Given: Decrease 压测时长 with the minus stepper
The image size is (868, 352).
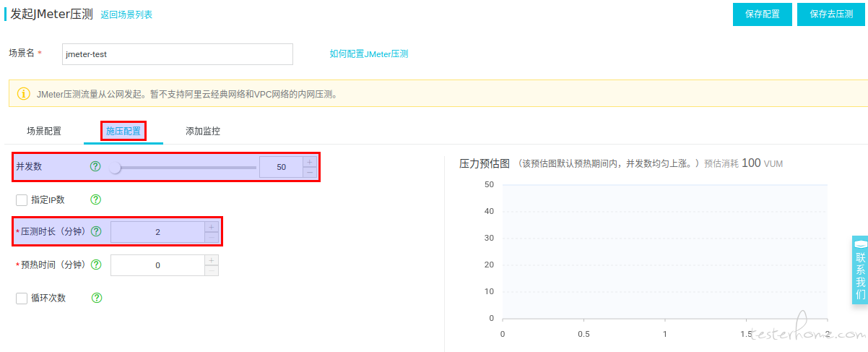Looking at the screenshot, I should [x=212, y=237].
